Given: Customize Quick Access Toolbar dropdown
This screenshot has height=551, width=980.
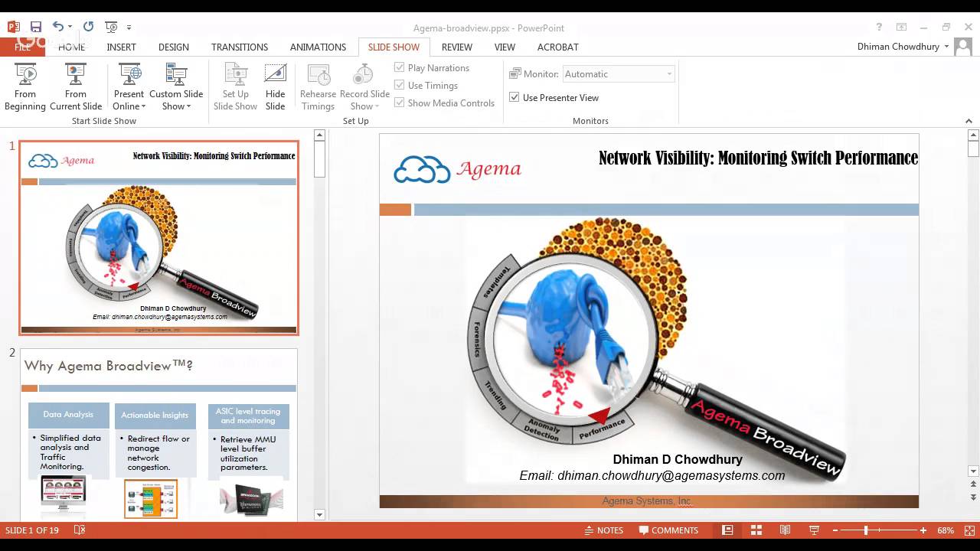Looking at the screenshot, I should point(129,27).
